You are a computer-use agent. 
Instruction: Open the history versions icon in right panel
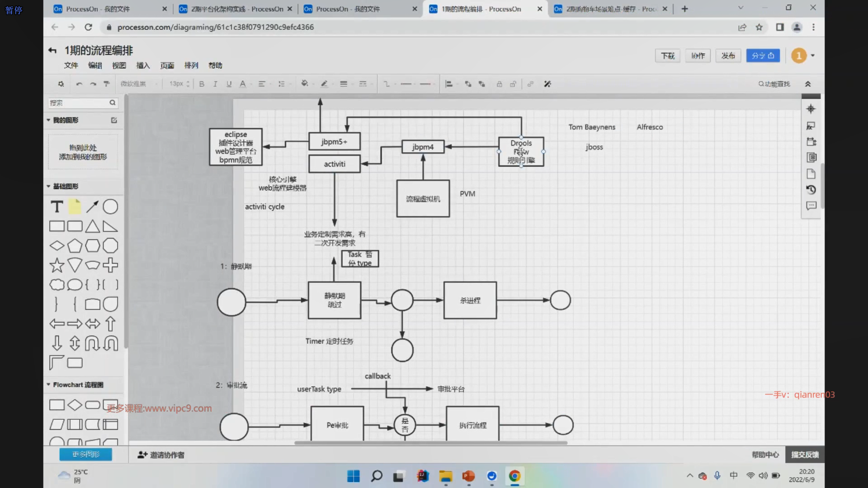coord(811,190)
